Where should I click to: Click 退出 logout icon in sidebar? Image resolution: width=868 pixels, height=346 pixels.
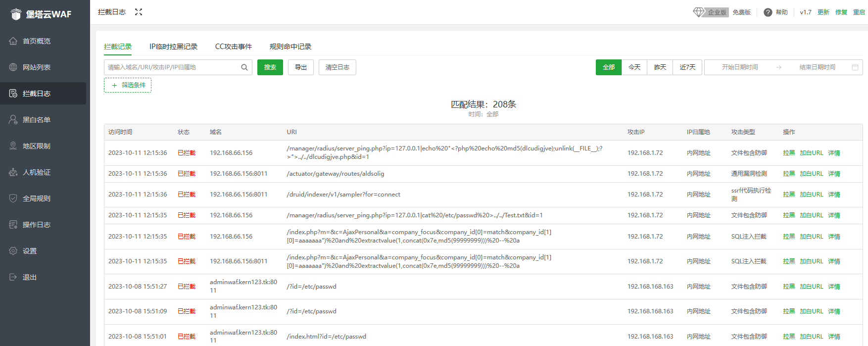click(13, 277)
